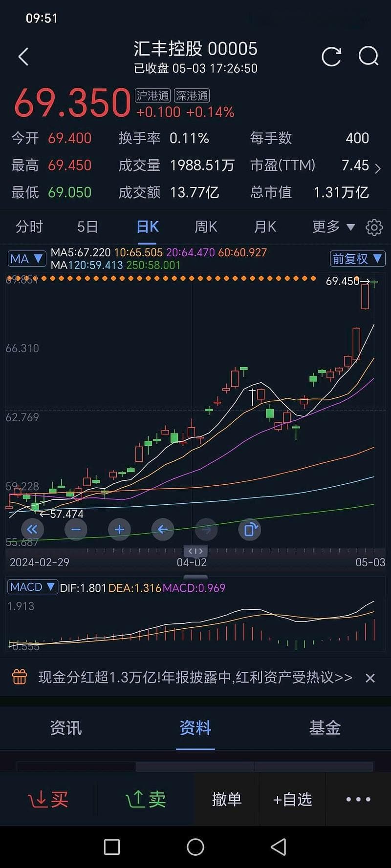Screen dimensions: 391x868
Task: Tap Android recent apps square
Action: tap(112, 847)
